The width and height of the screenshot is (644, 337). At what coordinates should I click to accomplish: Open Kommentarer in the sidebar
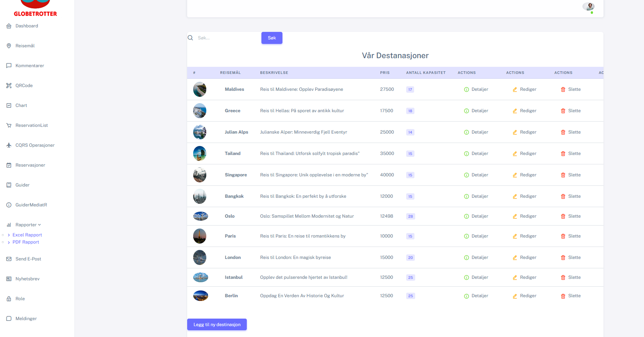tap(30, 66)
